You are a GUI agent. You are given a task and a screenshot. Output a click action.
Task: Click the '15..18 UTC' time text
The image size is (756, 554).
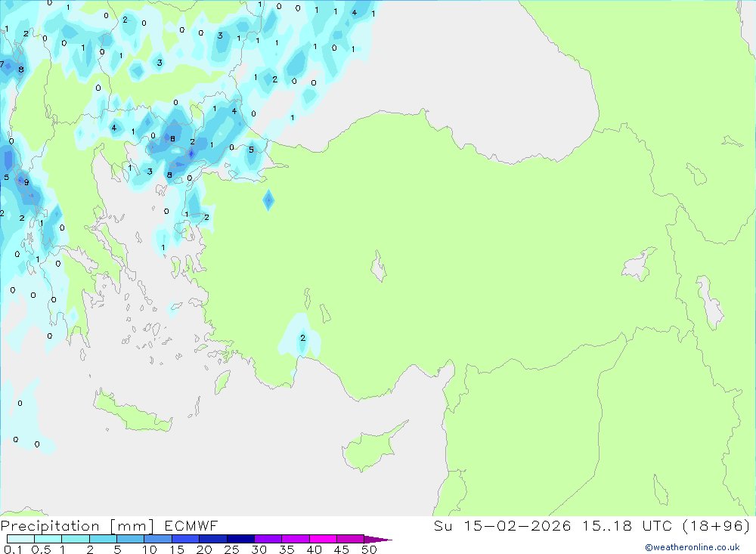627,525
